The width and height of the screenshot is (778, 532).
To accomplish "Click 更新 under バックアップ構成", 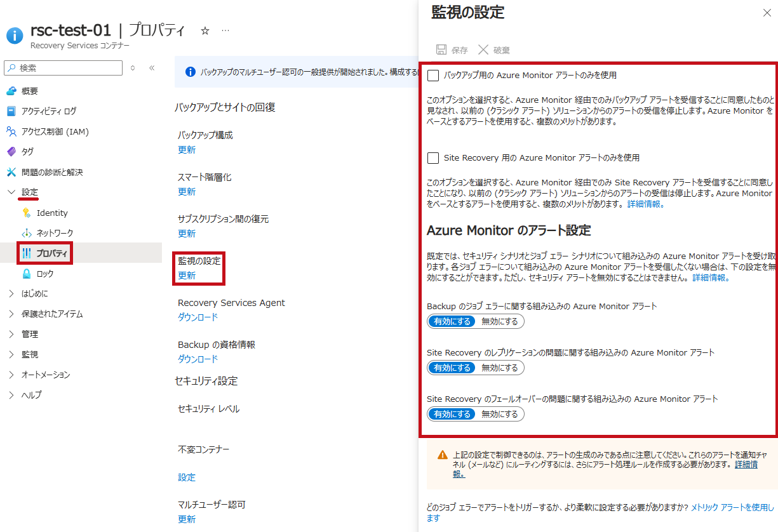I will point(187,150).
